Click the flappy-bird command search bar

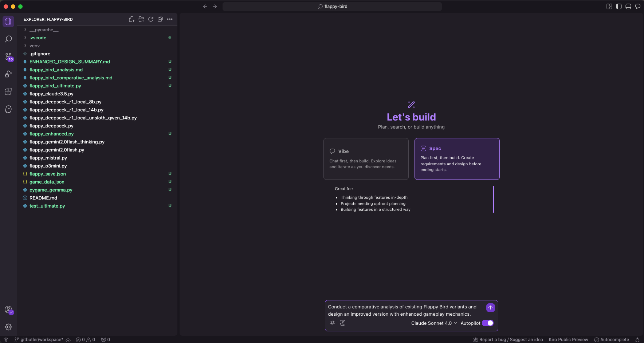pos(332,7)
